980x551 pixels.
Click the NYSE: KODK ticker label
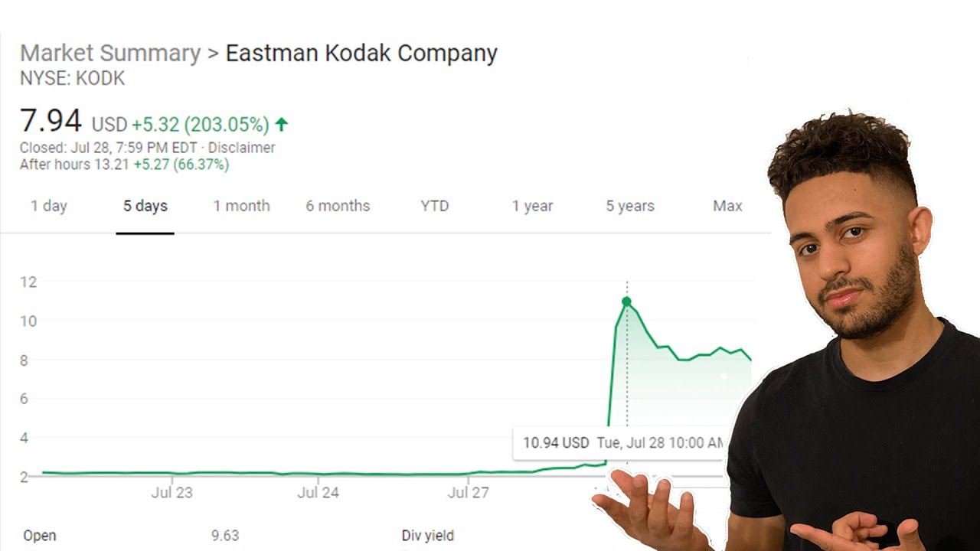coord(72,78)
